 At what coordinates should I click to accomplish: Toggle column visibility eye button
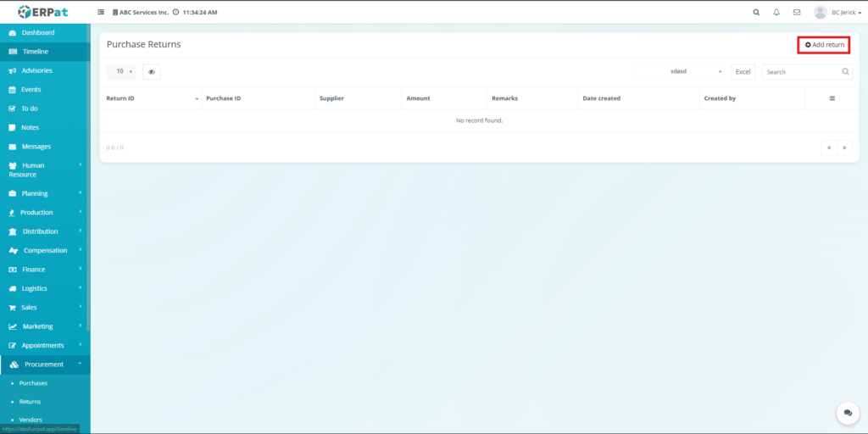tap(151, 72)
